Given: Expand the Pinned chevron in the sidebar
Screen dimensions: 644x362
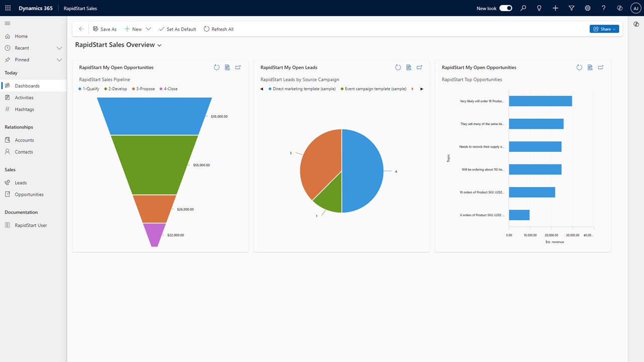Looking at the screenshot, I should [x=59, y=60].
